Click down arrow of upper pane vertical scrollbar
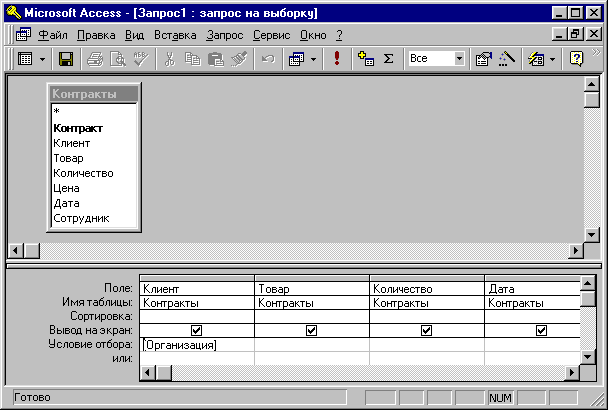Viewport: 608px width, 410px height. 592,235
